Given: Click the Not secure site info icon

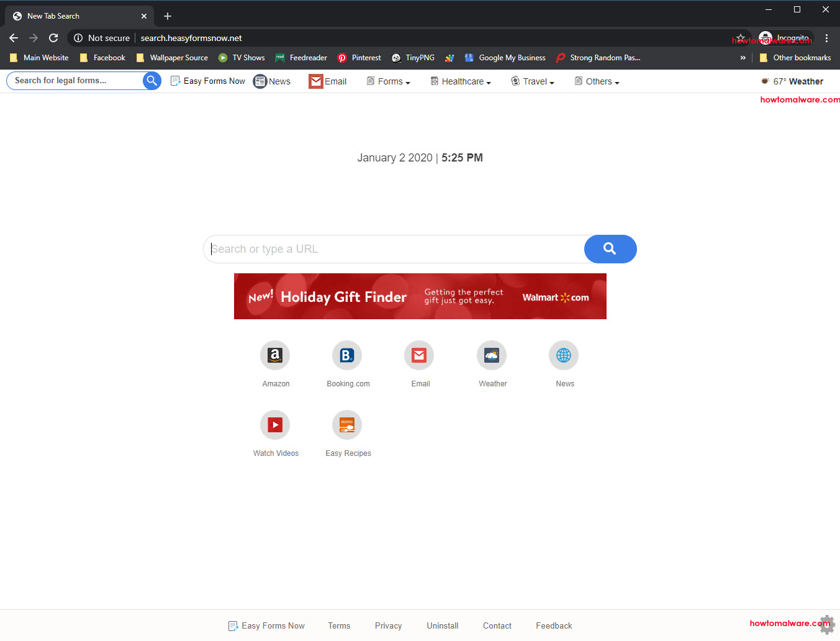Looking at the screenshot, I should pos(78,38).
